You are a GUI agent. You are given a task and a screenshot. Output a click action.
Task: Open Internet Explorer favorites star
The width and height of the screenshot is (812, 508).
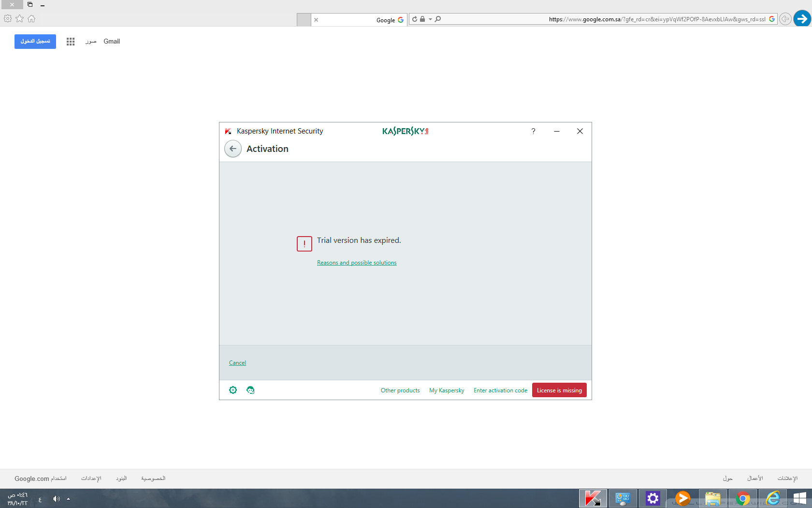point(20,19)
